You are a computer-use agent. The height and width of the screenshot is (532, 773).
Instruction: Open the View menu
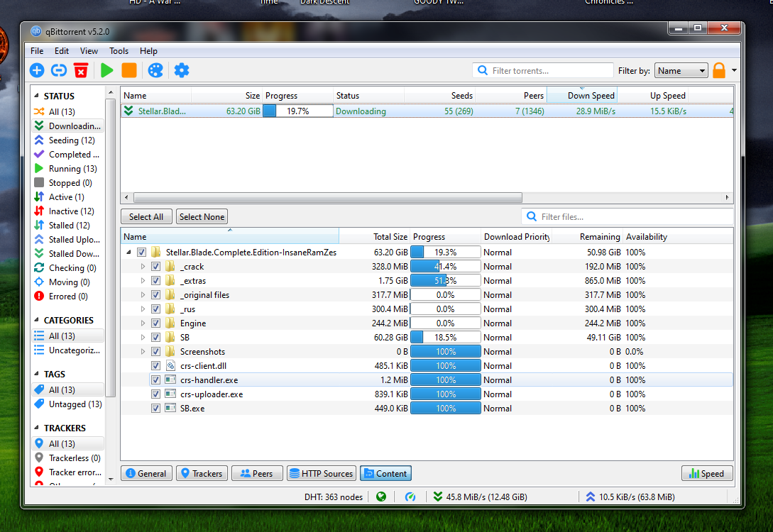pos(89,51)
